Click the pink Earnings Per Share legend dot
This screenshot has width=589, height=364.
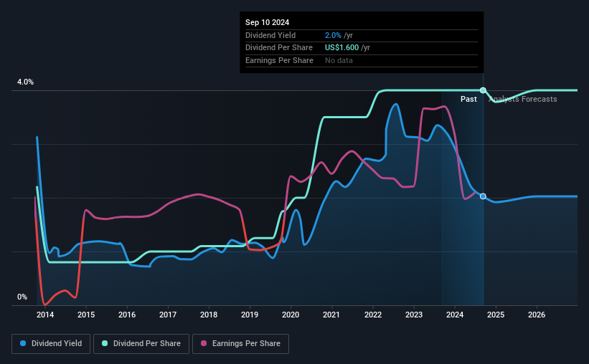(x=204, y=343)
